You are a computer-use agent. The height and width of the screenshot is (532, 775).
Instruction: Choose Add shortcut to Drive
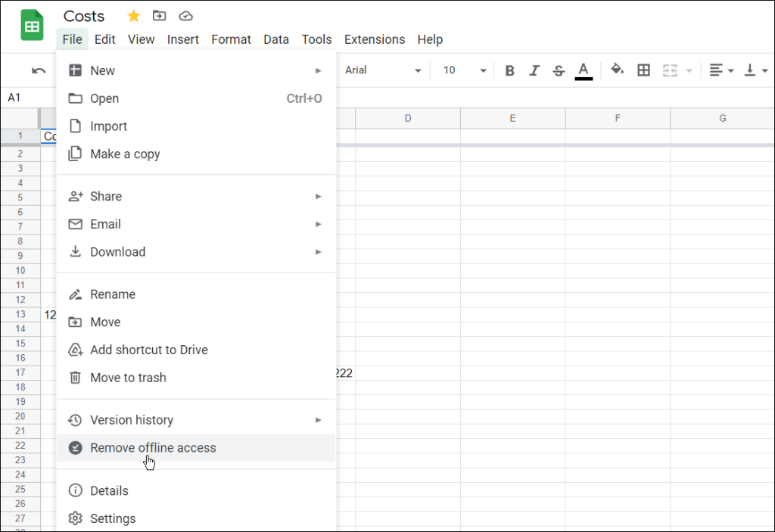(196, 350)
